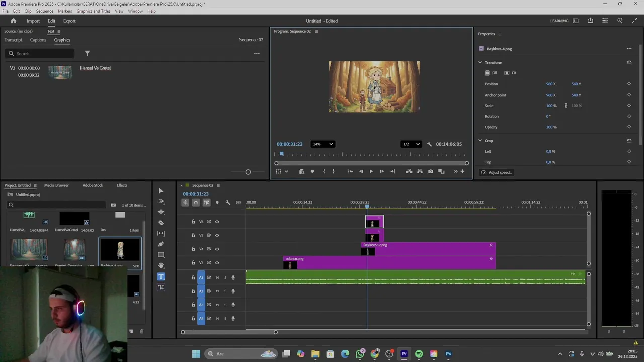The image size is (644, 362).
Task: Click the filter icon in Graphics tab
Action: (x=87, y=53)
